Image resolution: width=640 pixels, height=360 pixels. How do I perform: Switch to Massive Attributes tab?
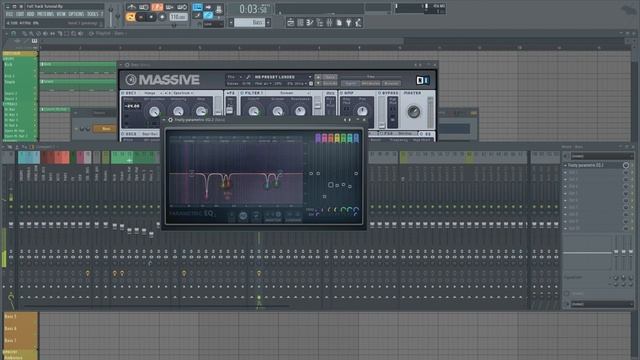point(370,83)
